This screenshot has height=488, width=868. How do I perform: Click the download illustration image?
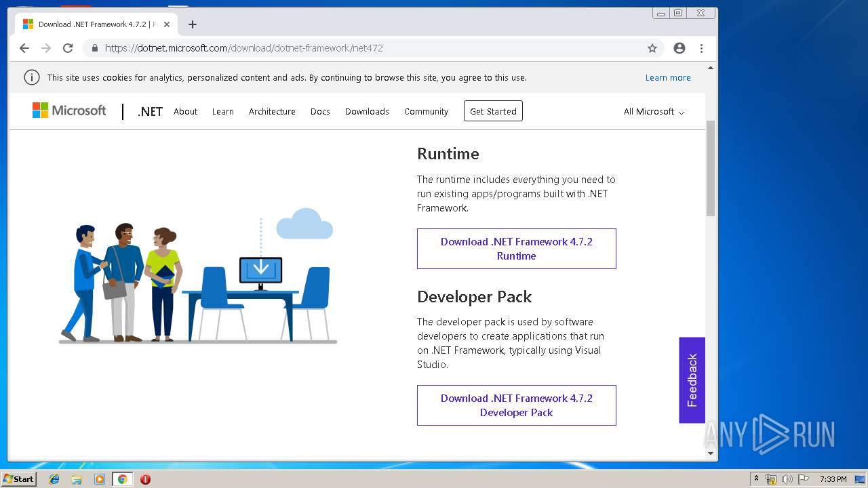pos(197,276)
